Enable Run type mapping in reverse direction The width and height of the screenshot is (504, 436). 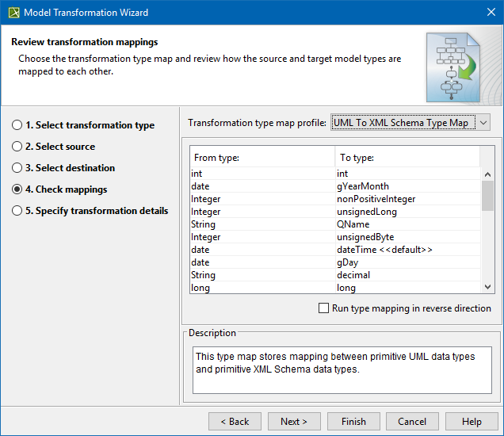(323, 308)
